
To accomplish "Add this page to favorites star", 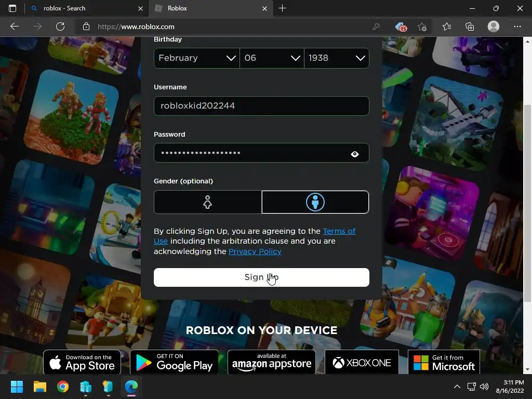I will pyautogui.click(x=422, y=27).
